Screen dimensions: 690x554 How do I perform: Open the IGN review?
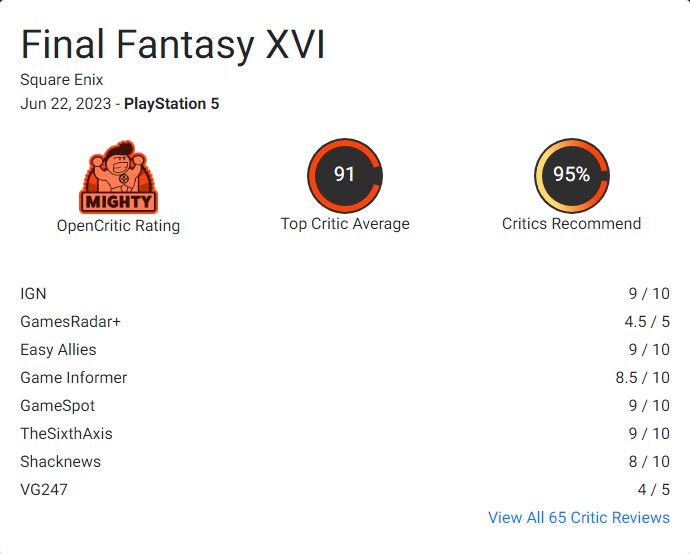[x=33, y=293]
